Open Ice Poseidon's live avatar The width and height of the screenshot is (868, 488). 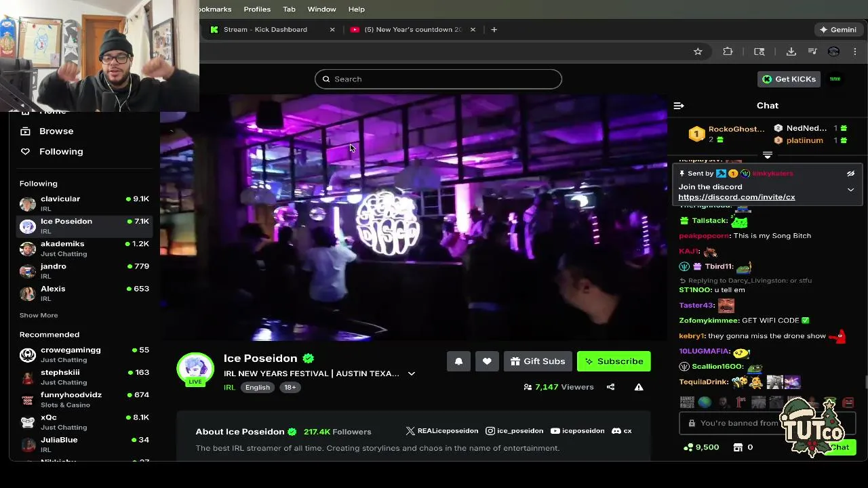(x=195, y=369)
